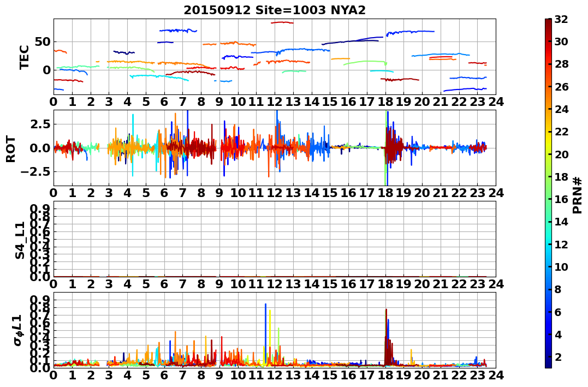This screenshot has height=387, width=588.
Task: Click the colorbar tick label 6
Action: click(x=558, y=312)
